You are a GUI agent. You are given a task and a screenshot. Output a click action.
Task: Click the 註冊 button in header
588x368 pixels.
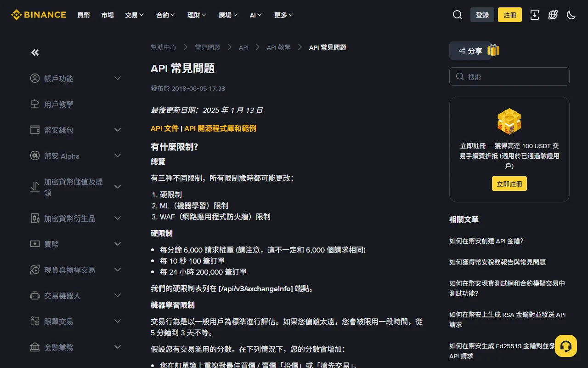coord(510,15)
